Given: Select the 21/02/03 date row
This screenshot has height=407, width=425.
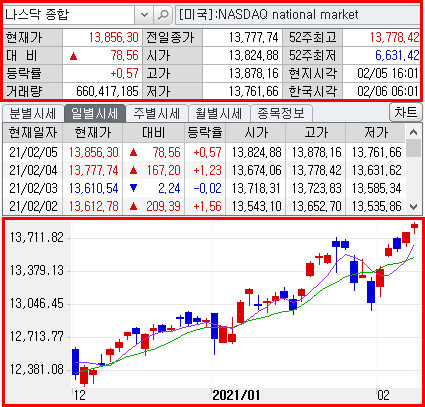Looking at the screenshot, I should point(204,188).
